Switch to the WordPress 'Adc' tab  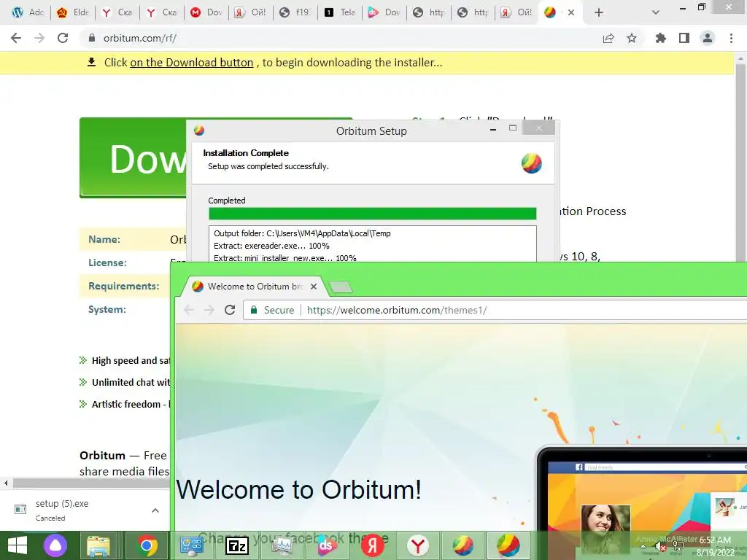point(27,12)
